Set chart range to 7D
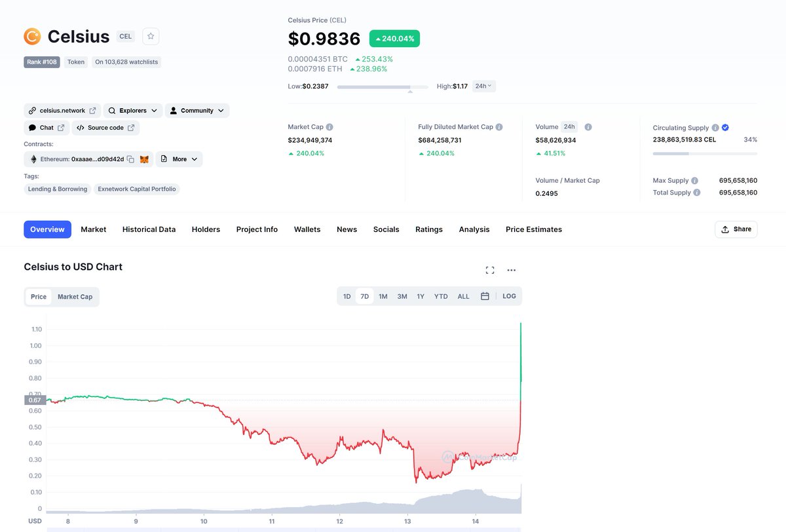The height and width of the screenshot is (532, 786). click(x=365, y=296)
